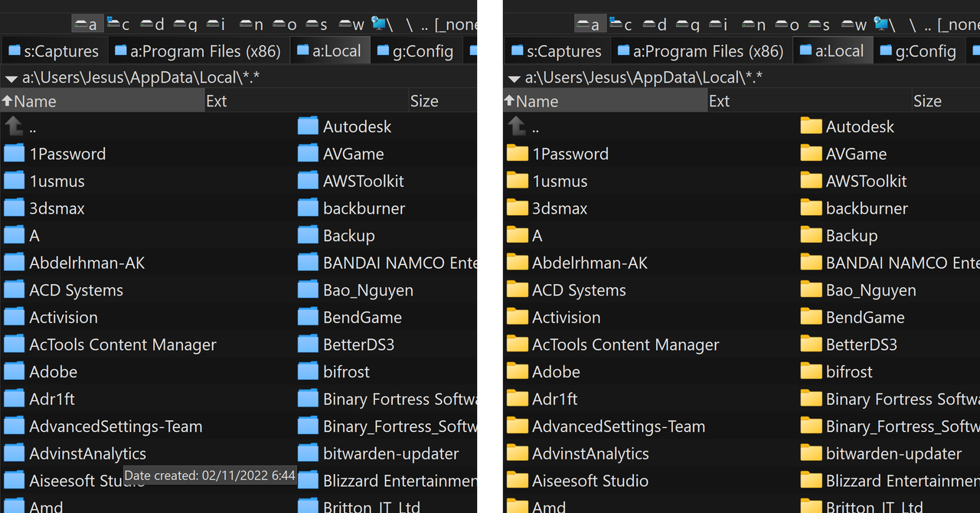The width and height of the screenshot is (980, 513).
Task: Open path history dropdown in the left window
Action: (x=11, y=78)
